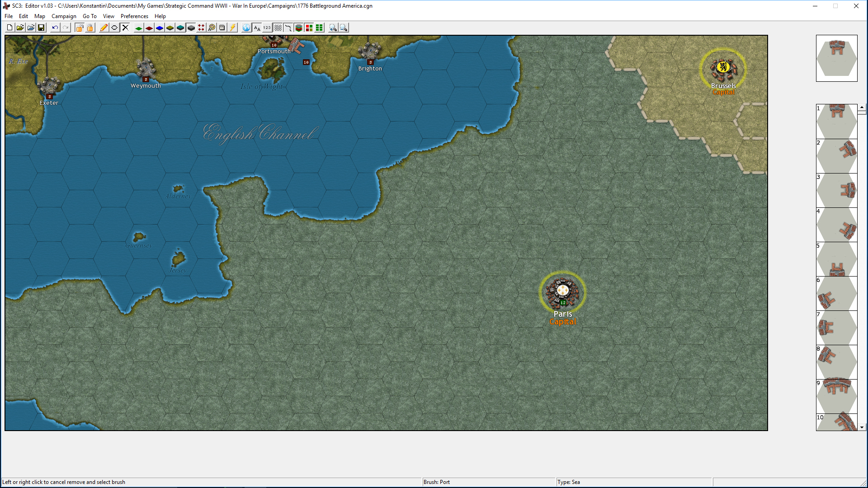Select port brush thumbnail 9
This screenshot has height=488, width=868.
pyautogui.click(x=836, y=396)
